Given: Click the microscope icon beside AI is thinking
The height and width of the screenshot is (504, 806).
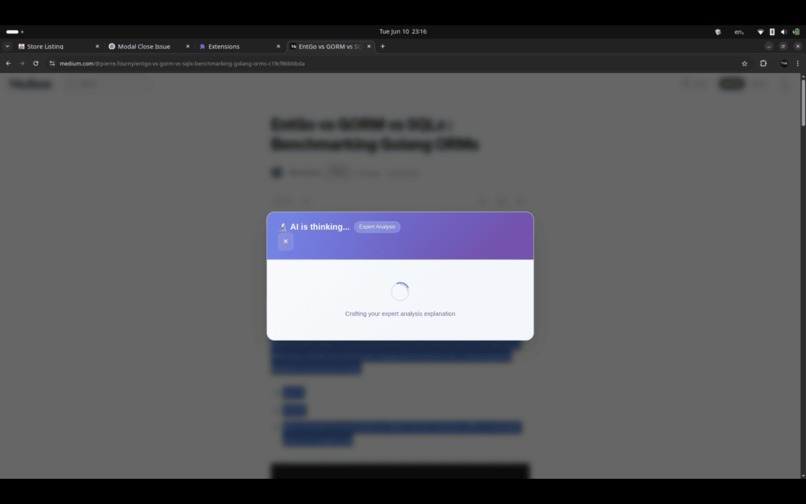Looking at the screenshot, I should [283, 227].
